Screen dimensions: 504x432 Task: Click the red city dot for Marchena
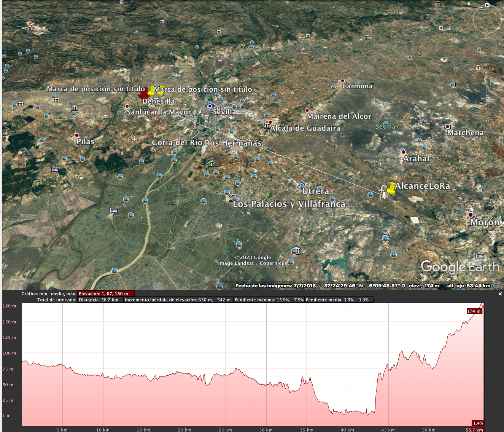point(447,127)
